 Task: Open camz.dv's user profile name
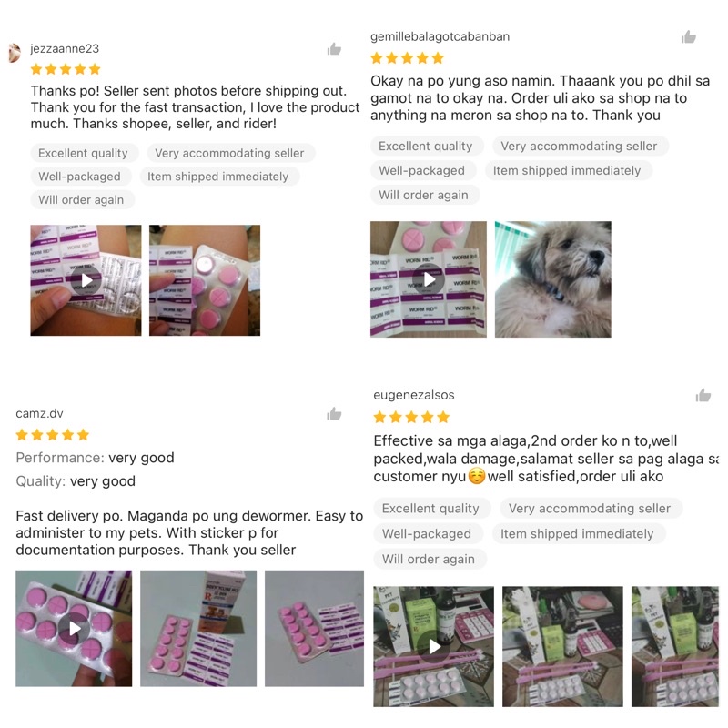tap(39, 414)
